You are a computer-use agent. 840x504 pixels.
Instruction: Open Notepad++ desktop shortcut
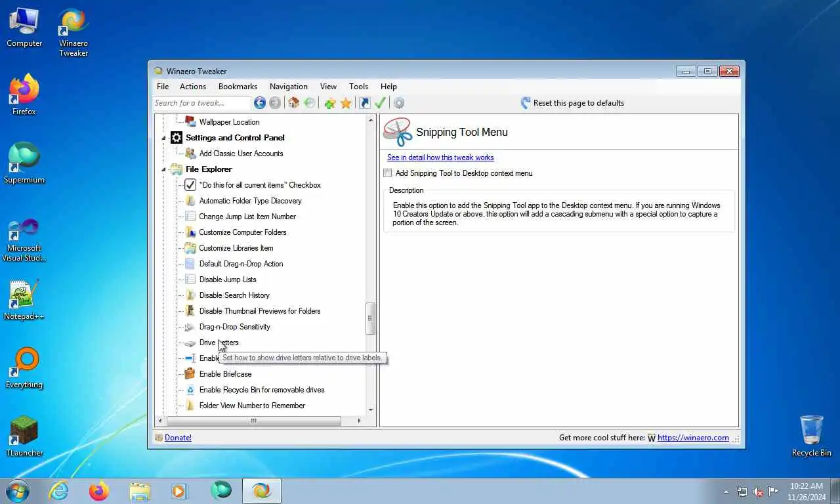click(24, 301)
